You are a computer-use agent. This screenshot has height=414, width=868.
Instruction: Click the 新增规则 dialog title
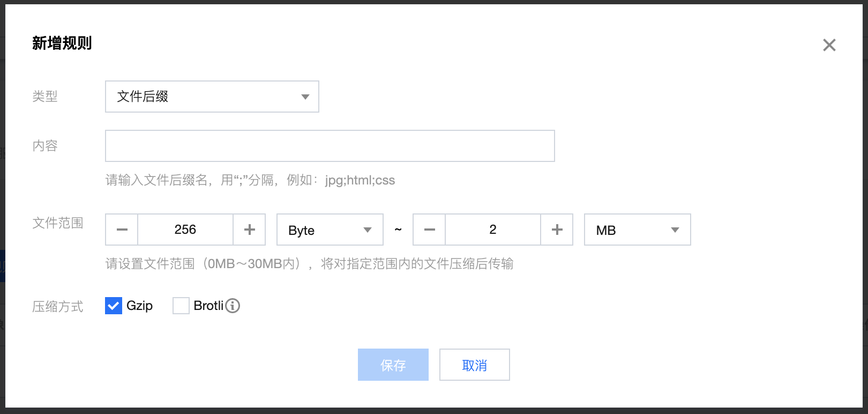tap(62, 43)
